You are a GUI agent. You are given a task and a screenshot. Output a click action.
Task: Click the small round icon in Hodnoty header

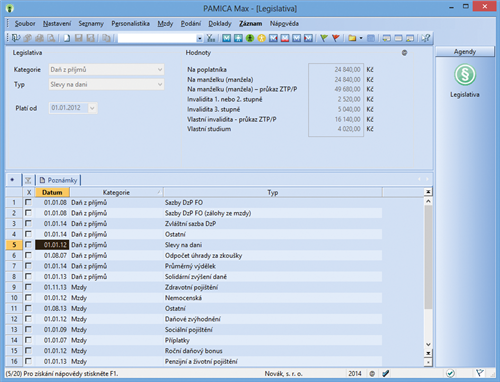pos(404,53)
